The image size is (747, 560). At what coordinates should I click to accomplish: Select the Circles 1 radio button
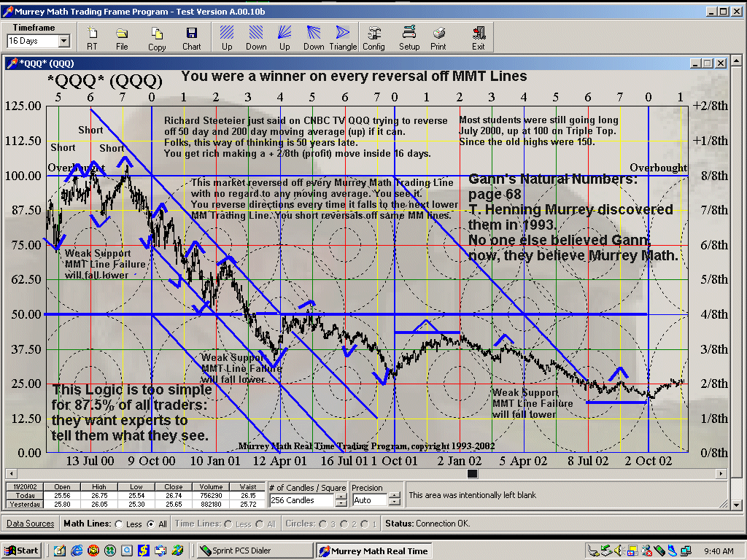tap(365, 524)
